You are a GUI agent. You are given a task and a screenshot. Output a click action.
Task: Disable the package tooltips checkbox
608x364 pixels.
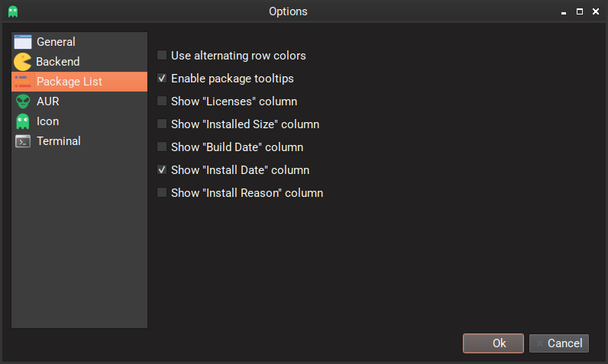click(162, 79)
